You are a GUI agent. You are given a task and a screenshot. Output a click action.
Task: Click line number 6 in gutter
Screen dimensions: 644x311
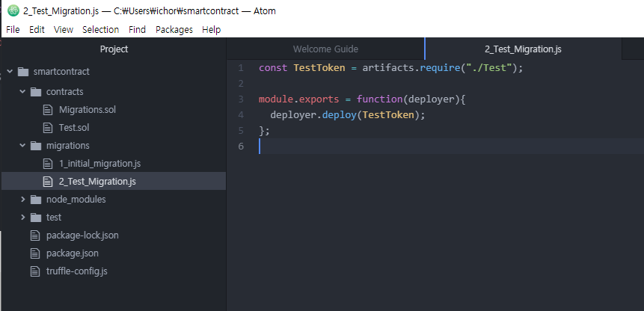click(x=241, y=146)
